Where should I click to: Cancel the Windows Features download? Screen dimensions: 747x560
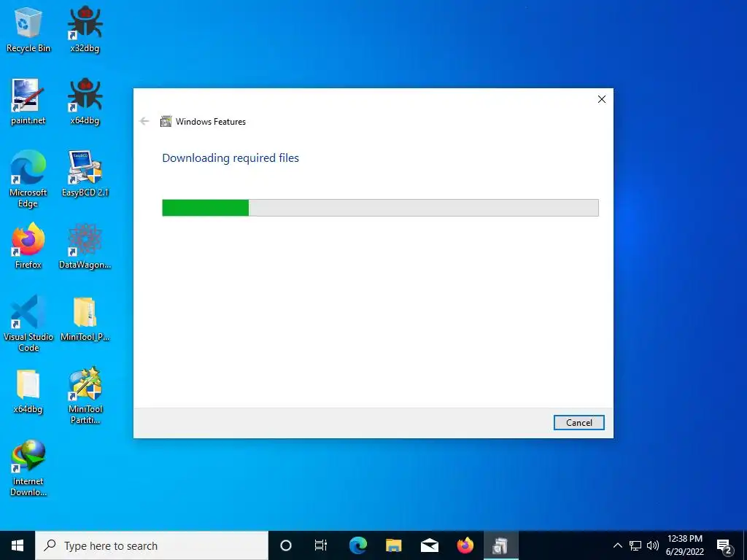click(x=578, y=422)
